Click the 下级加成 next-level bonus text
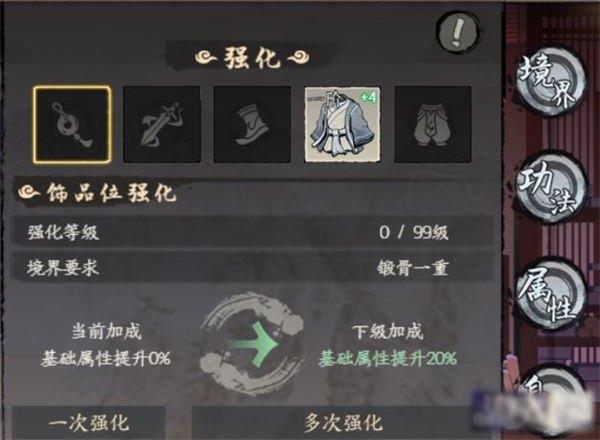 point(388,331)
